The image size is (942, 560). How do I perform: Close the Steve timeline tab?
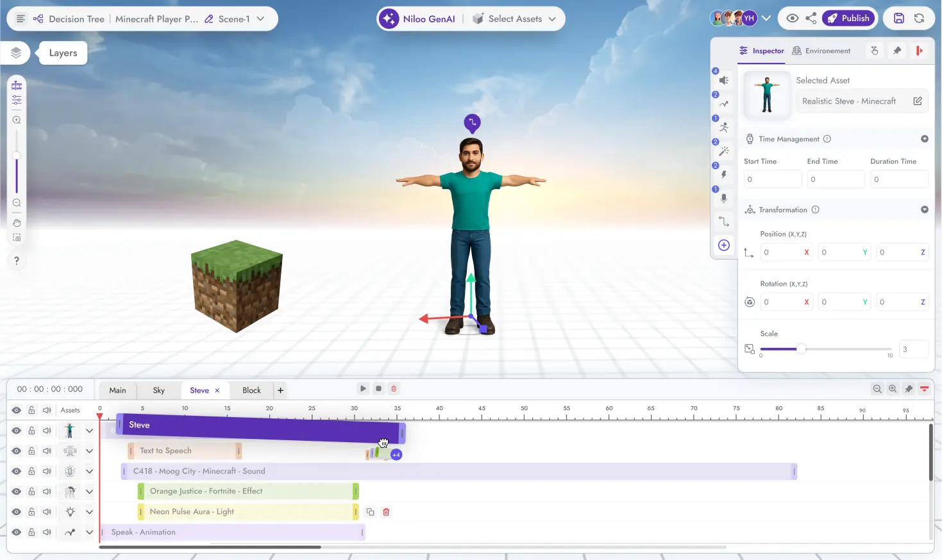(217, 390)
